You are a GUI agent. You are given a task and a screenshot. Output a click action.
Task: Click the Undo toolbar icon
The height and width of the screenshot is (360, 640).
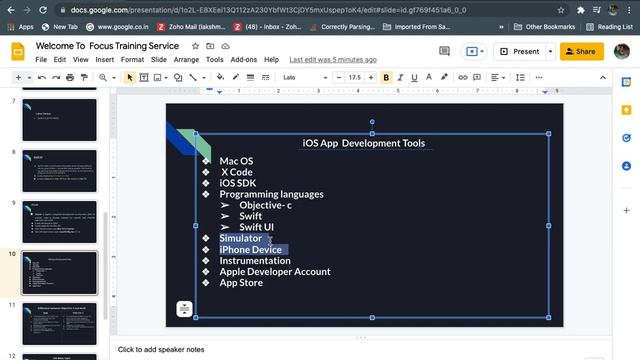(42, 78)
